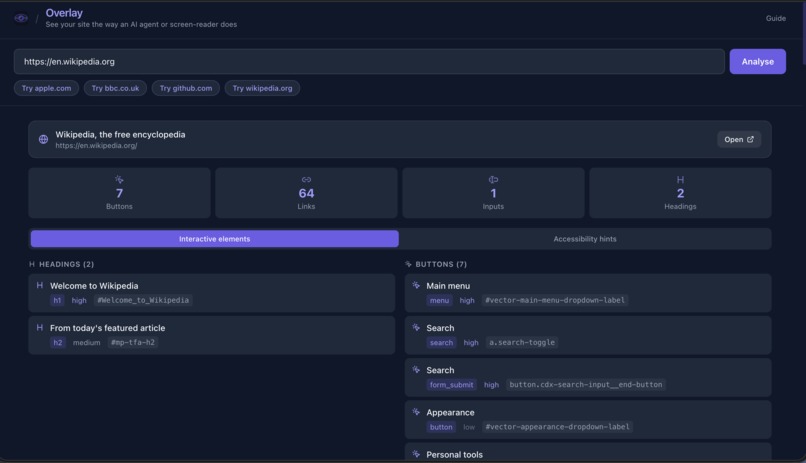The width and height of the screenshot is (806, 463).
Task: Click the h1 tag badge
Action: tap(57, 300)
